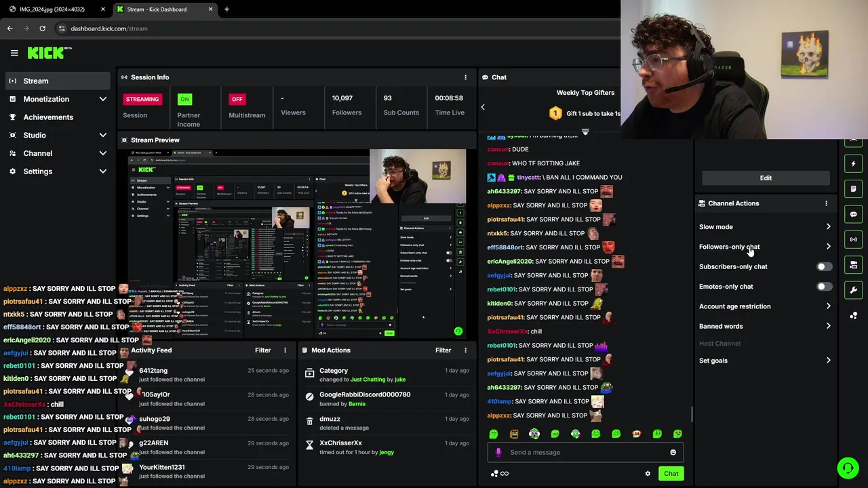Open Session Info three-dot options
This screenshot has height=488, width=868.
(465, 77)
